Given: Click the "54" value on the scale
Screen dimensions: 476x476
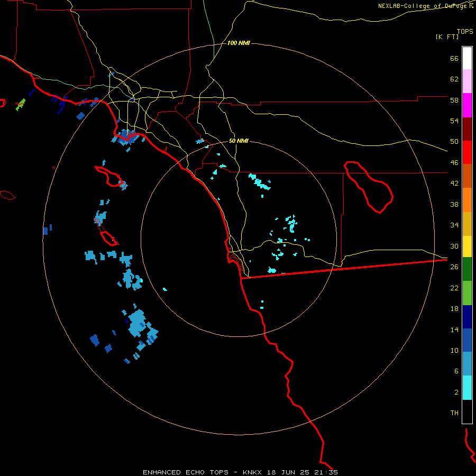Looking at the screenshot, I should coord(454,121).
